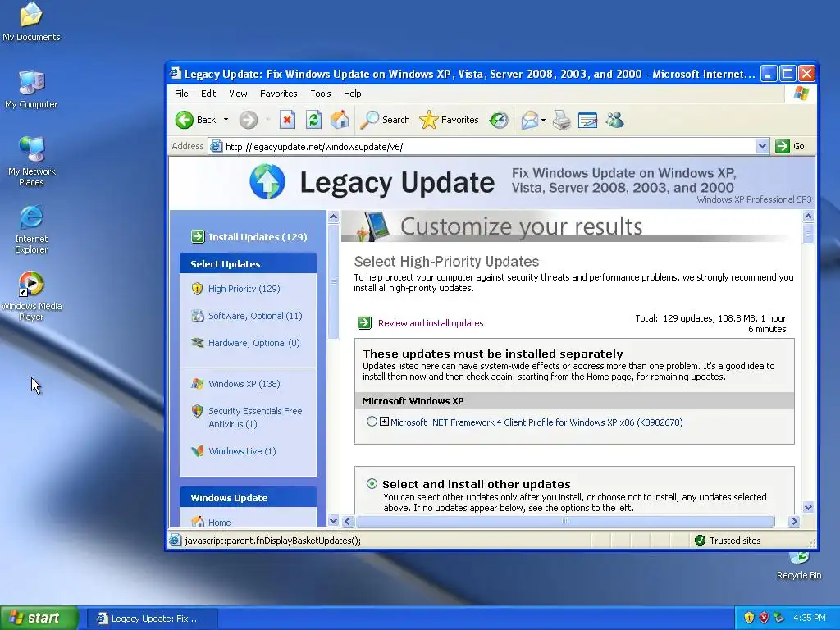Go to the browser Home icon

[340, 120]
